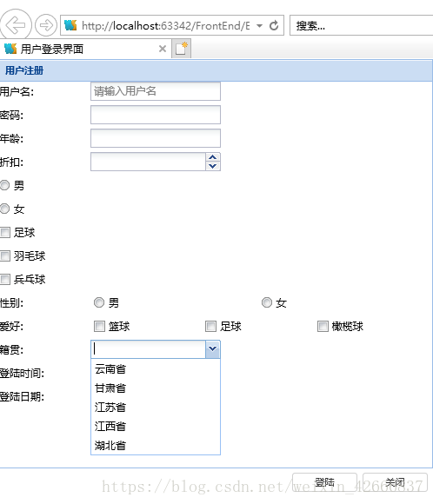Screen dimensions: 433x504
Task: Click the browser forward arrow button
Action: point(46,25)
